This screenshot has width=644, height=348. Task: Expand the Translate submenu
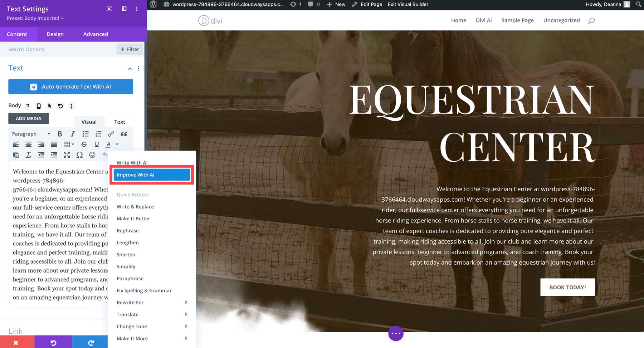coord(152,314)
